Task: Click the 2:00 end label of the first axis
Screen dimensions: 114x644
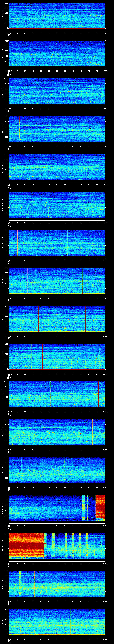Action: tap(105, 33)
